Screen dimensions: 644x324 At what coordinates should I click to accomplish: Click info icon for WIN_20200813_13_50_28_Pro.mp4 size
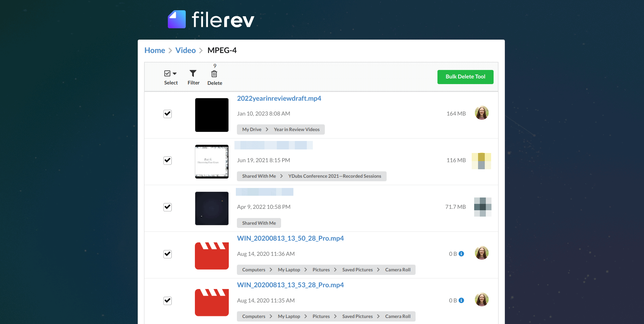461,254
